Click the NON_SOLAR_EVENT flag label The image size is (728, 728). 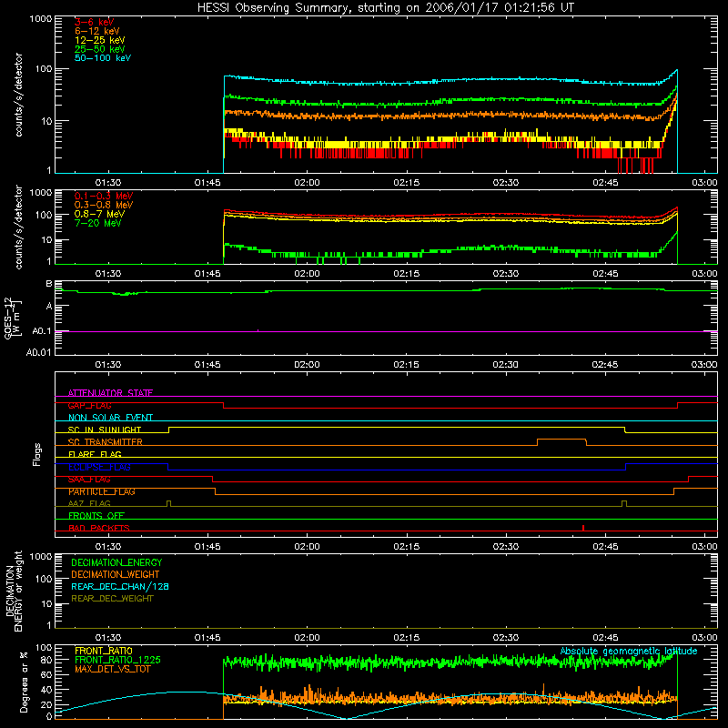(110, 418)
